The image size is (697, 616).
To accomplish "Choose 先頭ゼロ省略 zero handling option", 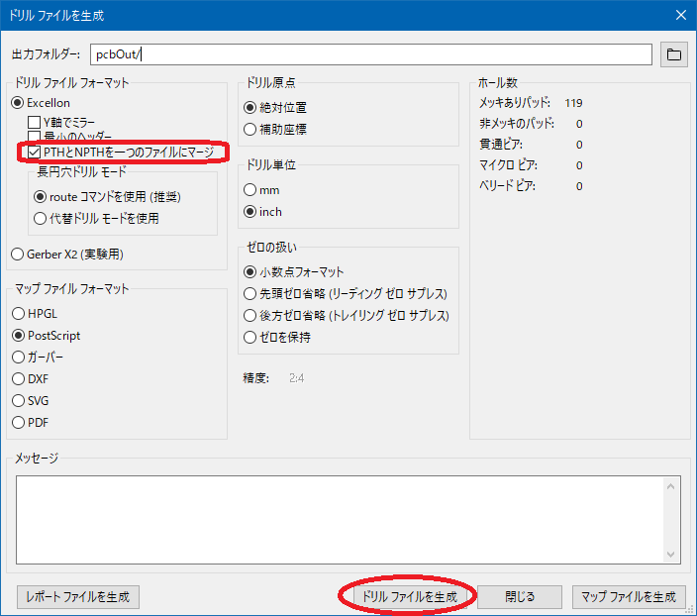I will pyautogui.click(x=250, y=294).
